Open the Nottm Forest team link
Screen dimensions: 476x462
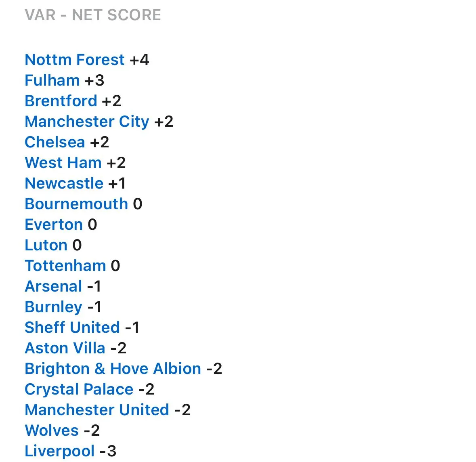pos(75,60)
